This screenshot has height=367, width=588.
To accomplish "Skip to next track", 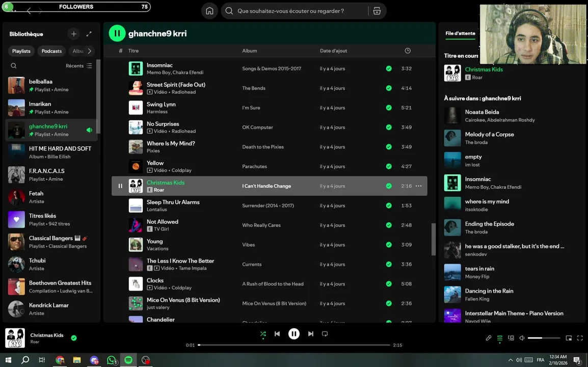I will (310, 333).
